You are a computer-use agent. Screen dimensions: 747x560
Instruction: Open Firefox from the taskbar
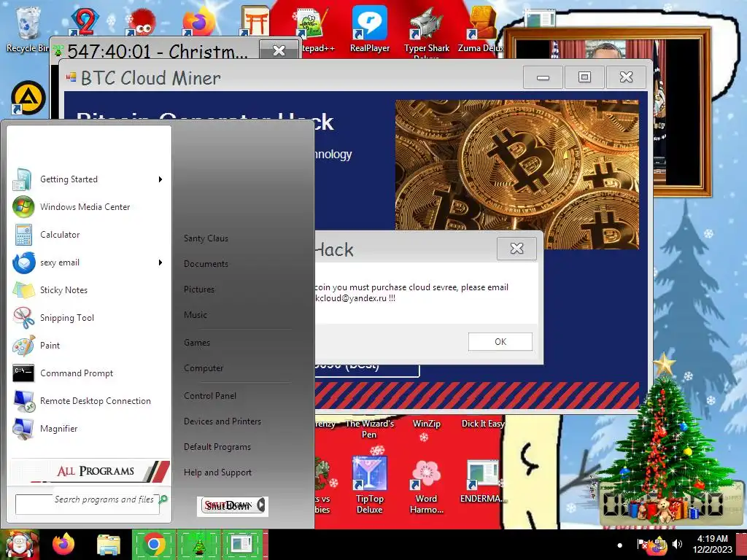[x=63, y=544]
